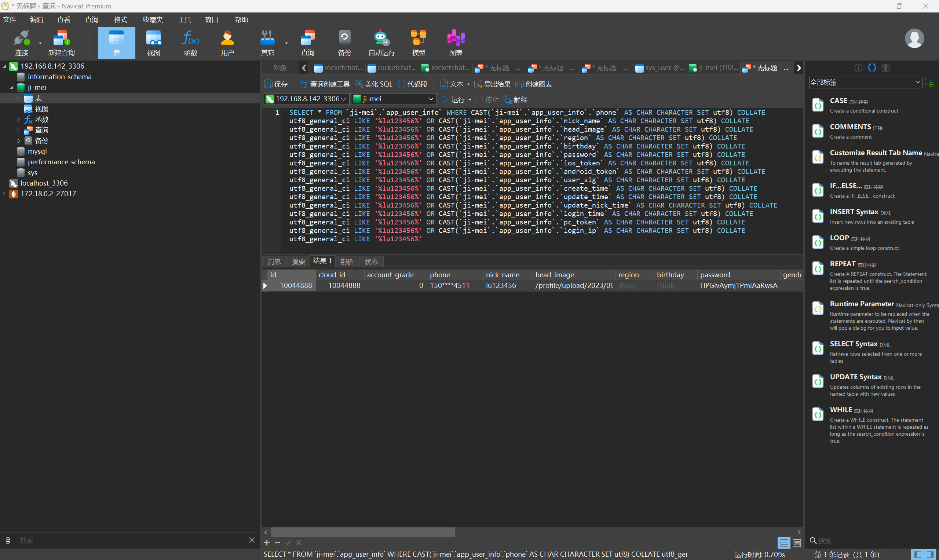Switch to the 剖析 profile tab
This screenshot has width=939, height=560.
tap(347, 261)
